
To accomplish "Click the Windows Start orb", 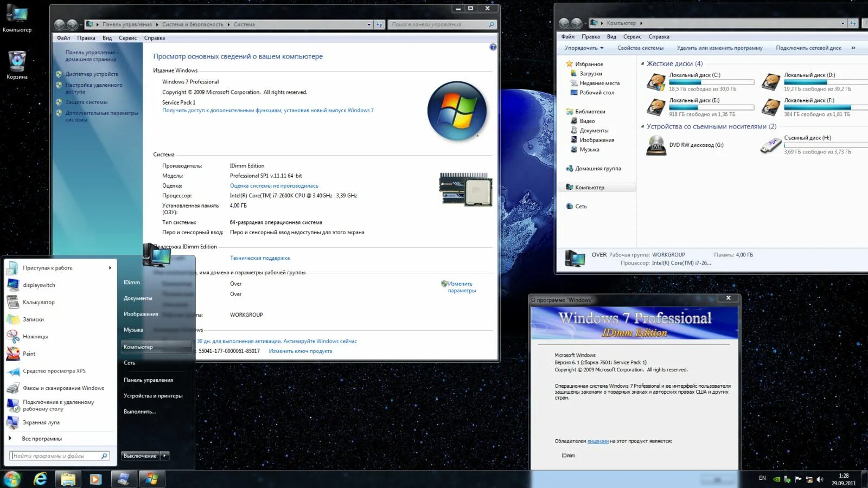I will [12, 479].
